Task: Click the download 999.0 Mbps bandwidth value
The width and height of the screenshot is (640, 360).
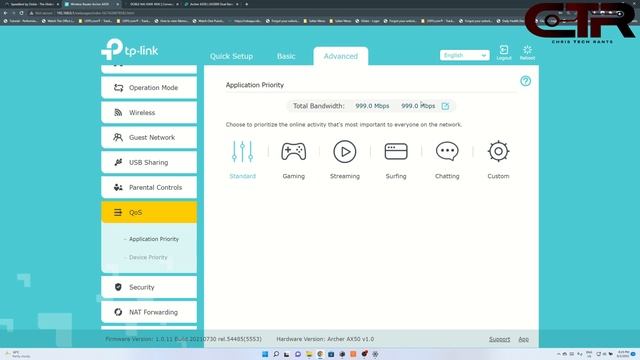Action: [x=418, y=106]
